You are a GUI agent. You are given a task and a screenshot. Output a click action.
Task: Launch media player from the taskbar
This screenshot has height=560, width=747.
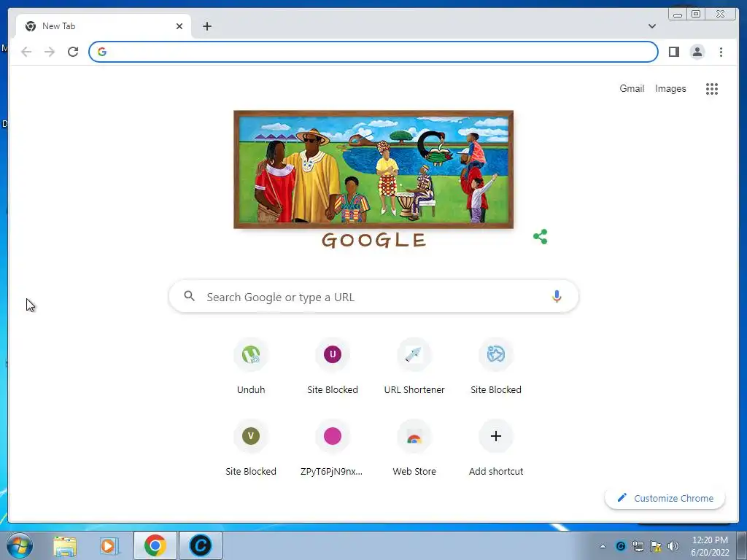click(108, 545)
